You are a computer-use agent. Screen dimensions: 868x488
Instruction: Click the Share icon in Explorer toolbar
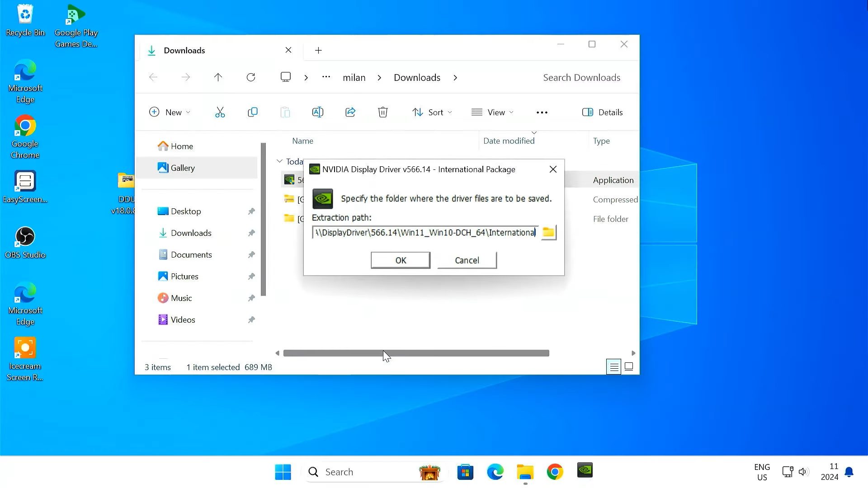pyautogui.click(x=350, y=112)
